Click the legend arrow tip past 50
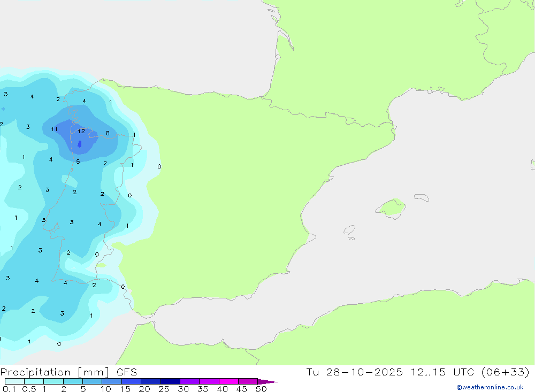The width and height of the screenshot is (535, 392). coord(268,381)
